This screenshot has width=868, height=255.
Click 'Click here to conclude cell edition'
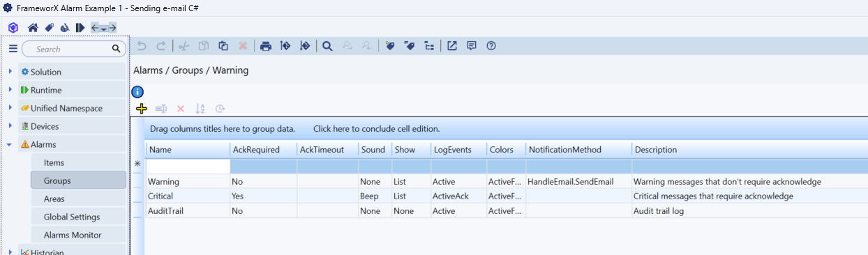(376, 129)
